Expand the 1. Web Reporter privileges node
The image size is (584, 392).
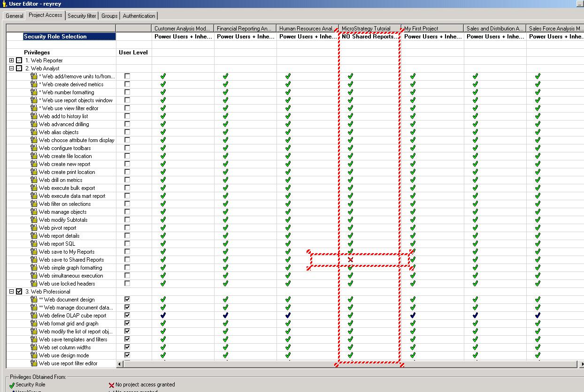tap(10, 60)
